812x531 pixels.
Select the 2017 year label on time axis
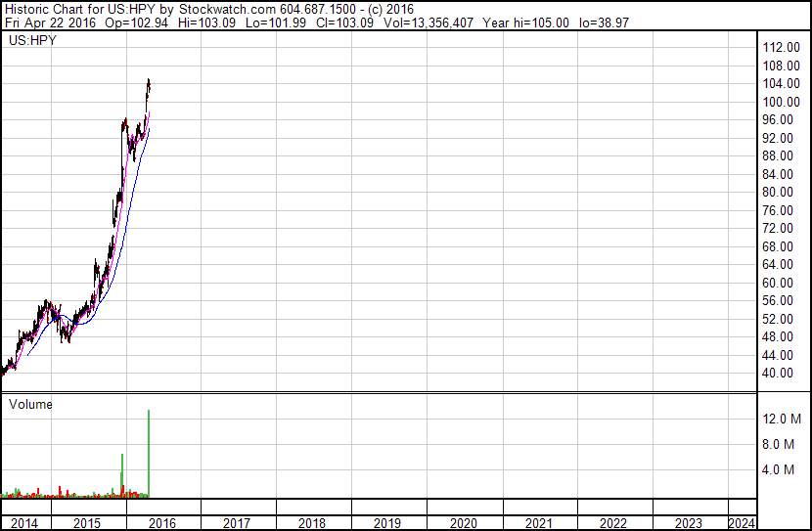(237, 523)
